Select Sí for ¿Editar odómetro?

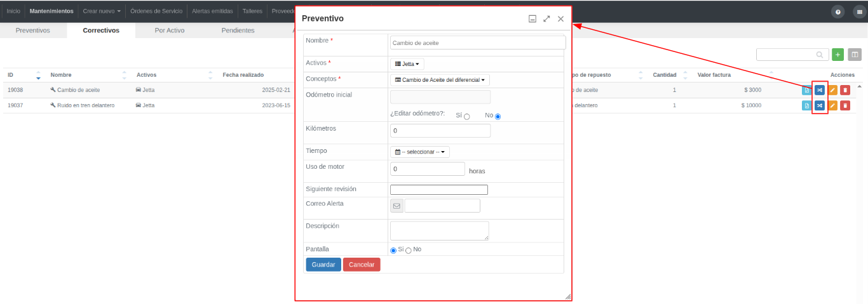(466, 117)
